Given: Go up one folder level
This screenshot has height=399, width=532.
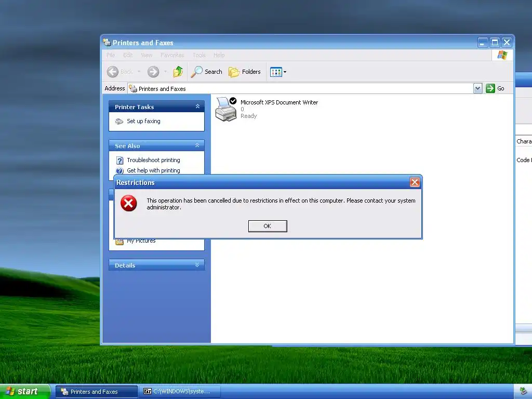Looking at the screenshot, I should click(x=178, y=72).
